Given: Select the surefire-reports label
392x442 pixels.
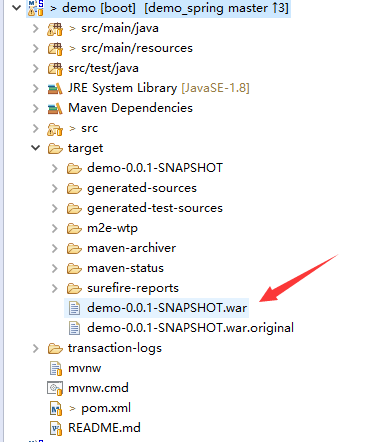Looking at the screenshot, I should tap(133, 288).
